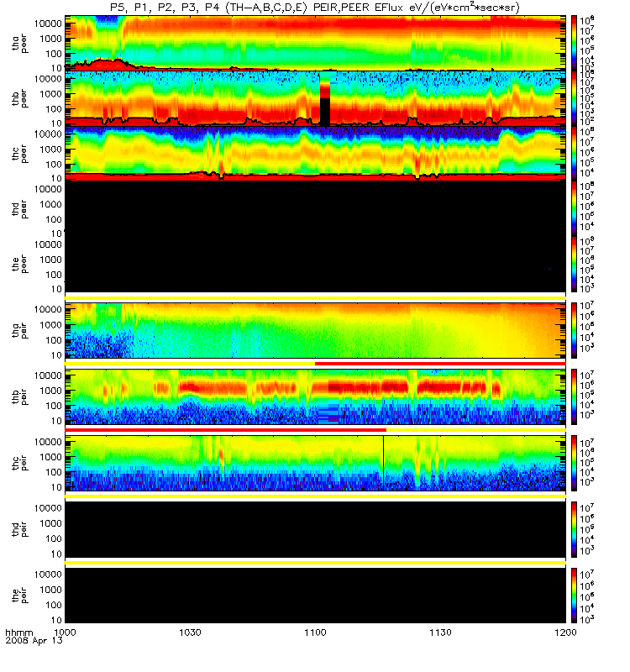The width and height of the screenshot is (630, 672).
Task: Select the 'tha peir' y-axis label
Action: [x=19, y=330]
